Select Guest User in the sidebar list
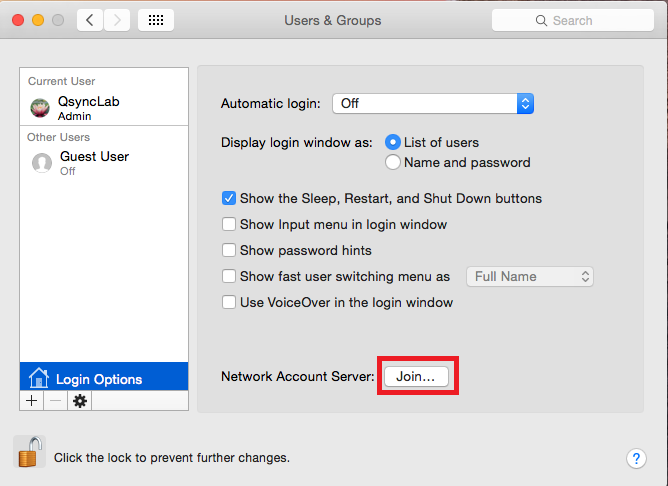Screen dimensions: 668x486 104,163
